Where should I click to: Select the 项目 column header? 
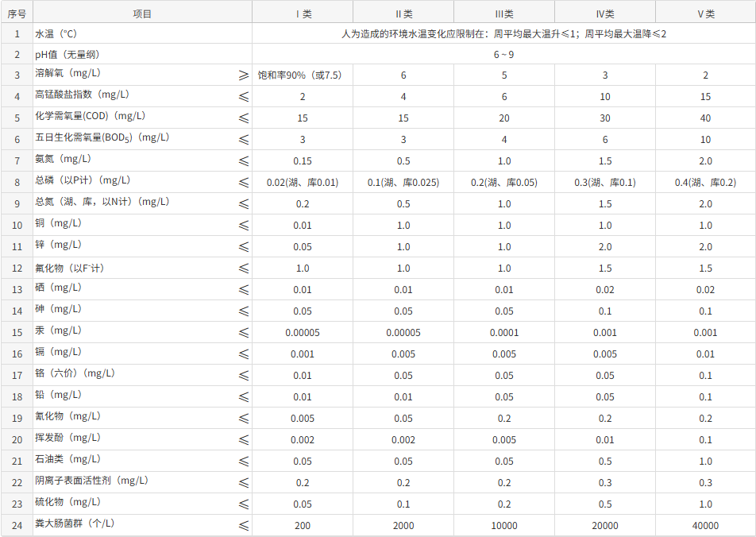click(x=142, y=14)
